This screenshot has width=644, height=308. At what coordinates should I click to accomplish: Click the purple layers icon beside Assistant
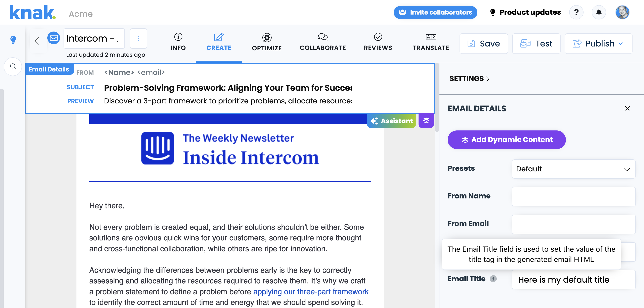(426, 121)
